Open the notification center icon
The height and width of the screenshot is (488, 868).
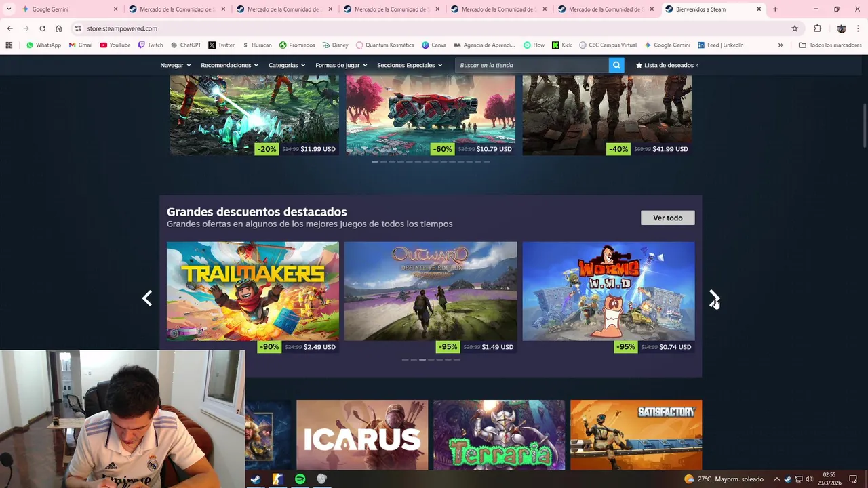click(x=853, y=479)
